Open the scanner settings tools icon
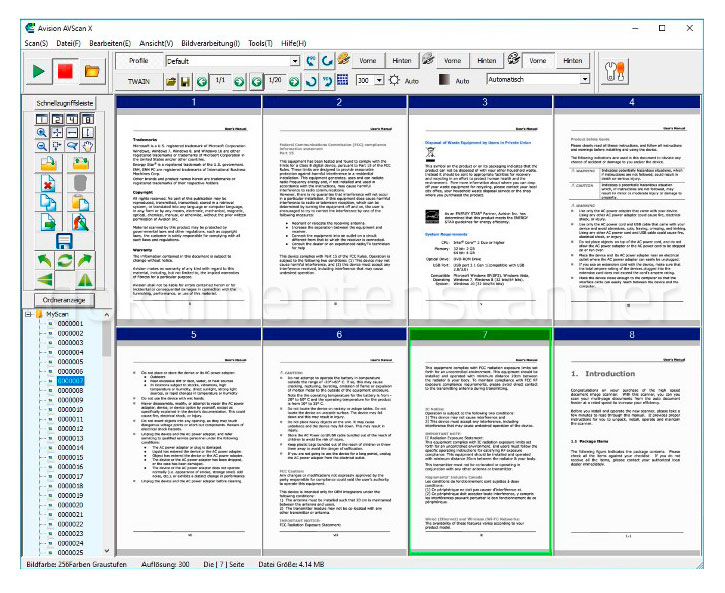725x593 pixels. pos(615,71)
